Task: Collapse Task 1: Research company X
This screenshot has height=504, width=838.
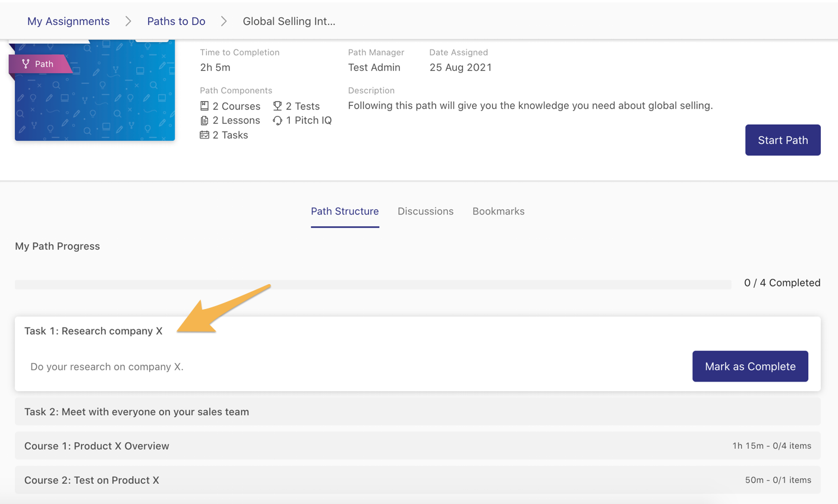Action: pyautogui.click(x=93, y=331)
